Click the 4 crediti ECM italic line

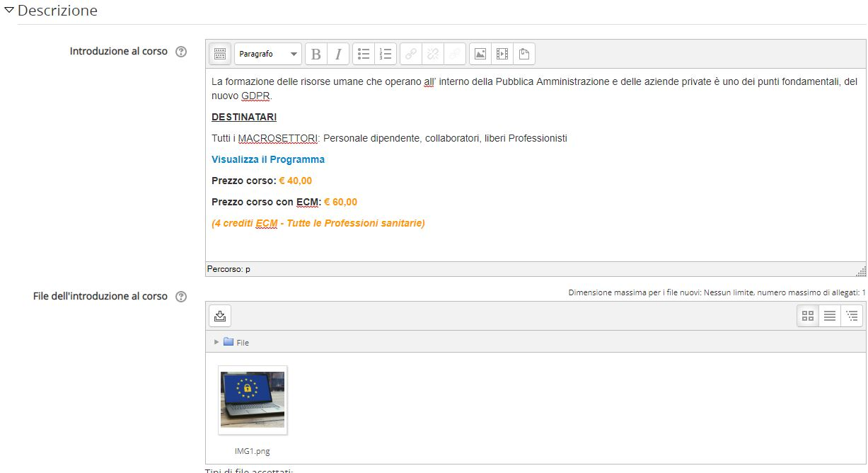click(318, 223)
